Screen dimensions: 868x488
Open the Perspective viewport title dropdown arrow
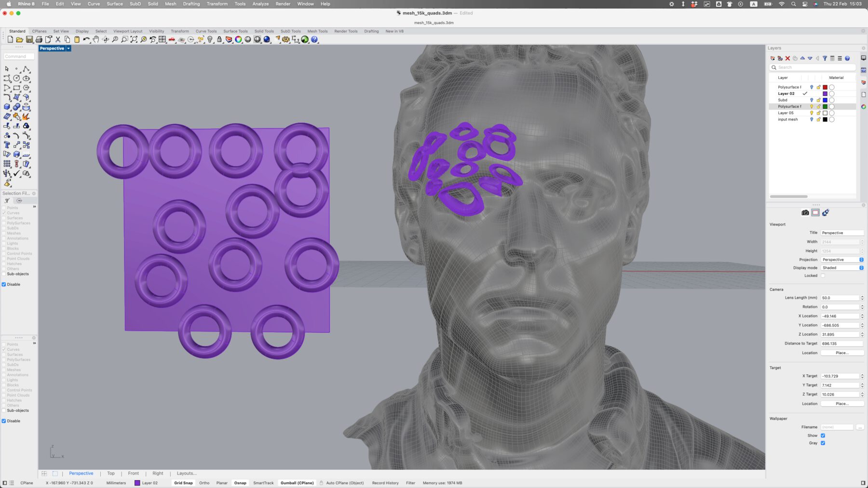tap(68, 48)
